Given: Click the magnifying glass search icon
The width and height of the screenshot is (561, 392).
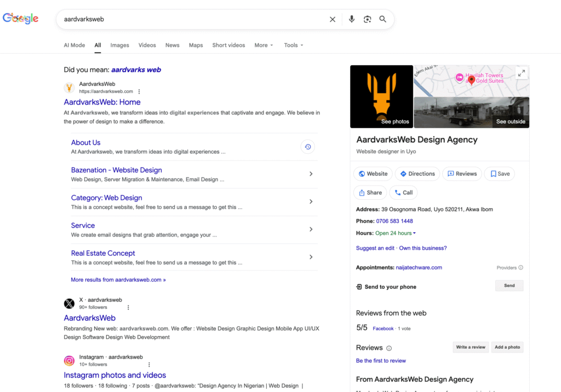Looking at the screenshot, I should point(383,19).
